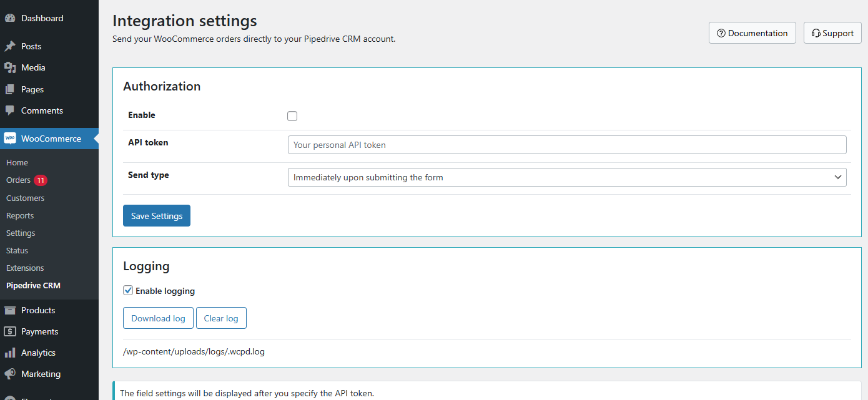This screenshot has height=400, width=868.
Task: Click the Download log button
Action: click(x=158, y=318)
